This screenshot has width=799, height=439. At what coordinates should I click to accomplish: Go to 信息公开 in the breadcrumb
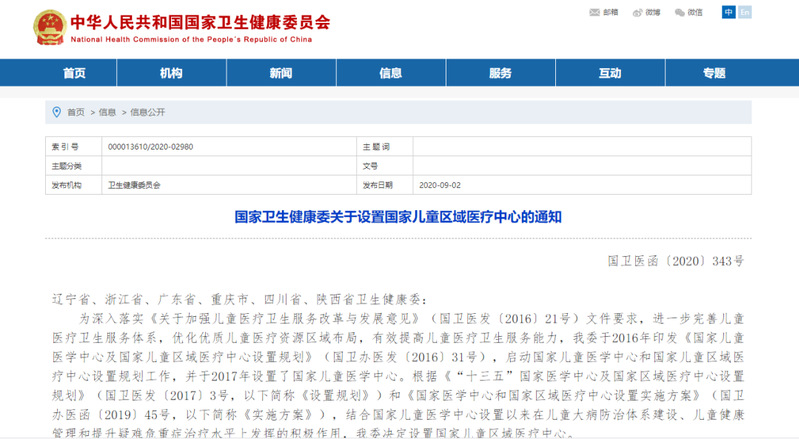[148, 112]
